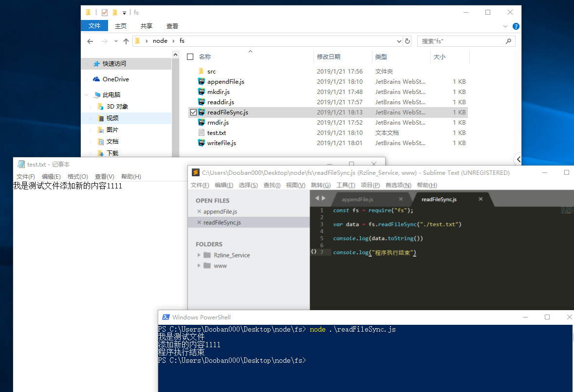Expand the 此电脑 tree node arrow
Image resolution: width=574 pixels, height=392 pixels.
87,95
